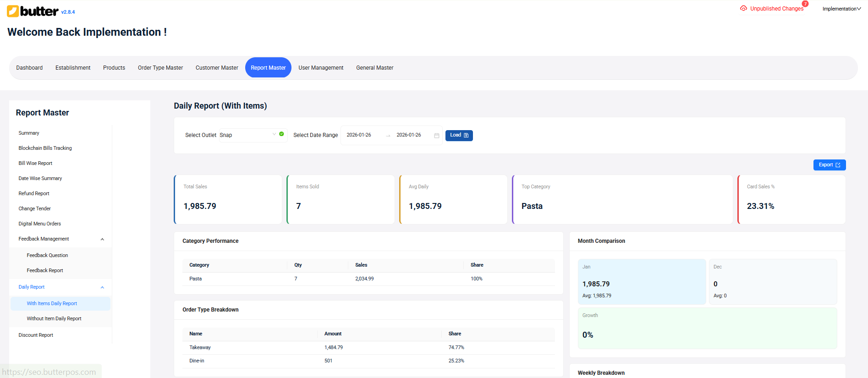Viewport: 868px width, 378px height.
Task: Click the arrow between the two dates
Action: (x=388, y=136)
